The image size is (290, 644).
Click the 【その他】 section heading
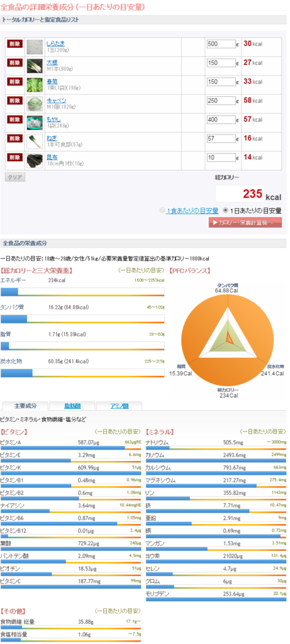pyautogui.click(x=13, y=611)
